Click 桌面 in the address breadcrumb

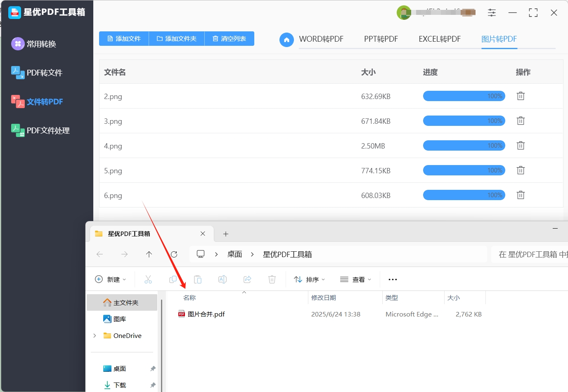tap(235, 254)
